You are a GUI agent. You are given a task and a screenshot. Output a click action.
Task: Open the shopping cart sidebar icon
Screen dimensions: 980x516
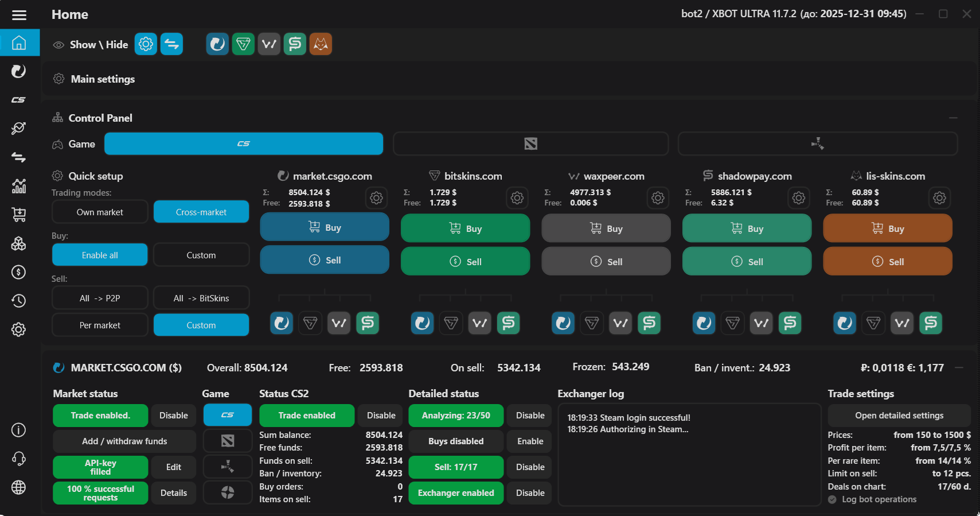(19, 215)
